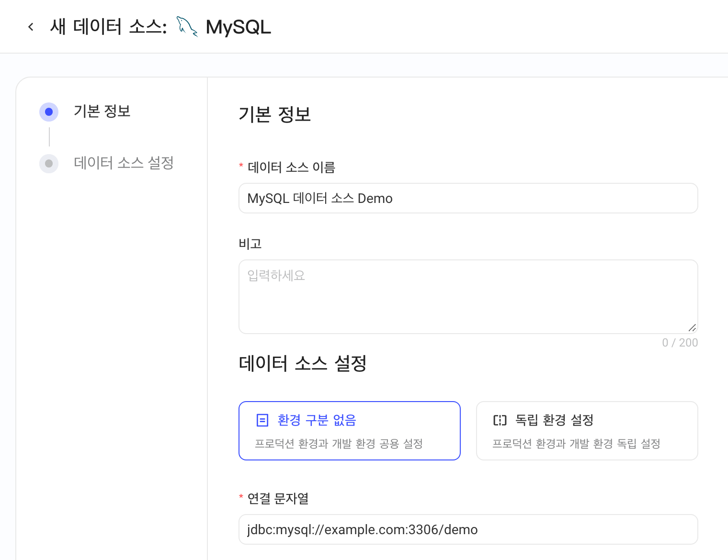Select the 기본 정보 step indicator dot

pyautogui.click(x=49, y=112)
